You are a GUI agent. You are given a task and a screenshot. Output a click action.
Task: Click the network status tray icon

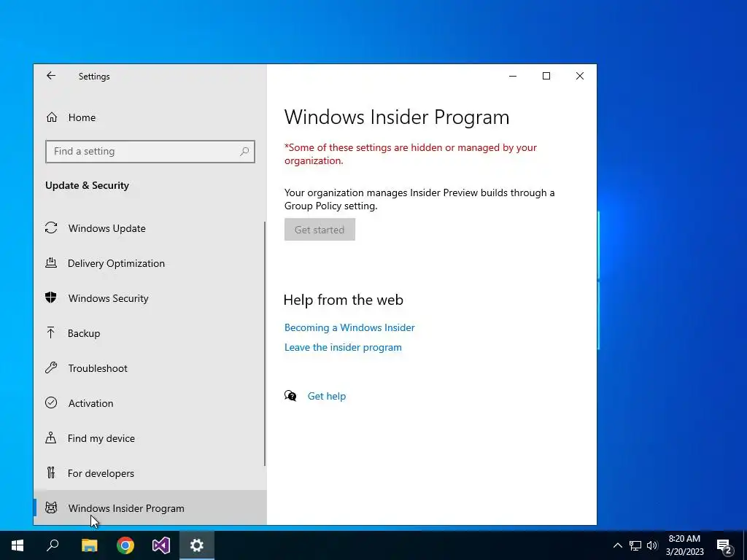point(635,545)
